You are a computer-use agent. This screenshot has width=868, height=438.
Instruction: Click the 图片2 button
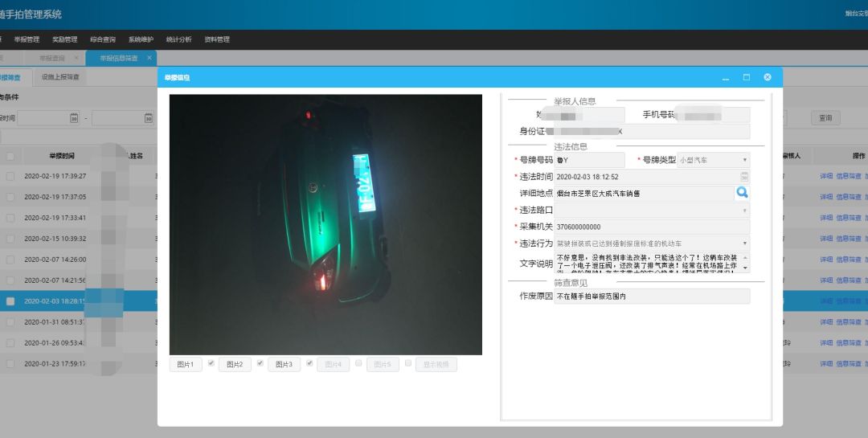(x=235, y=365)
